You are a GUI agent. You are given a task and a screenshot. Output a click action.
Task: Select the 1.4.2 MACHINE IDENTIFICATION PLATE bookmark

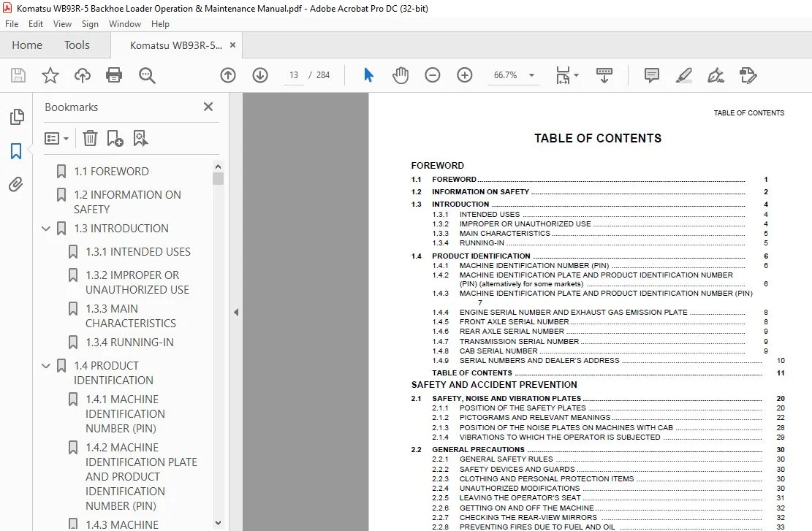pos(141,476)
